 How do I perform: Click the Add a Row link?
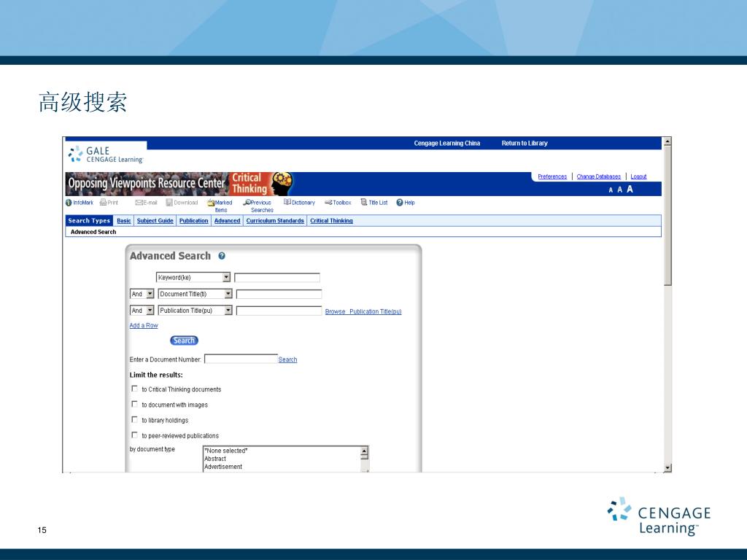click(x=144, y=325)
